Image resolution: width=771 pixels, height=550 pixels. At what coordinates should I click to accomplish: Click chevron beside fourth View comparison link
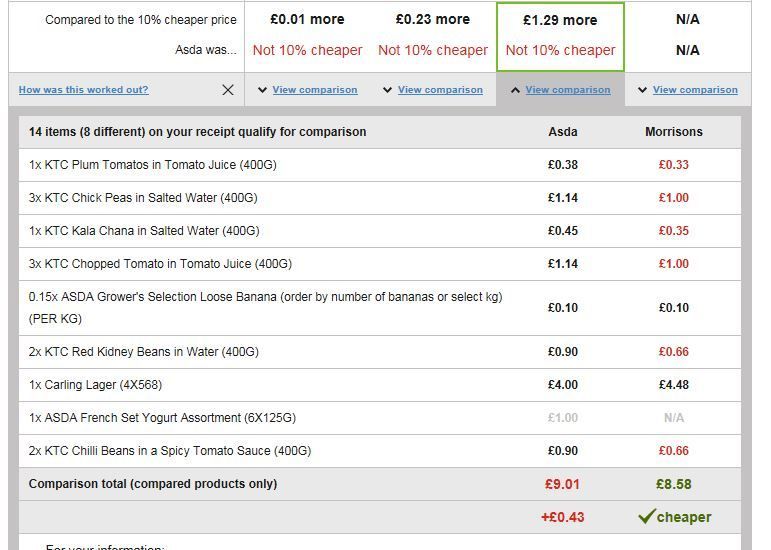pyautogui.click(x=642, y=90)
